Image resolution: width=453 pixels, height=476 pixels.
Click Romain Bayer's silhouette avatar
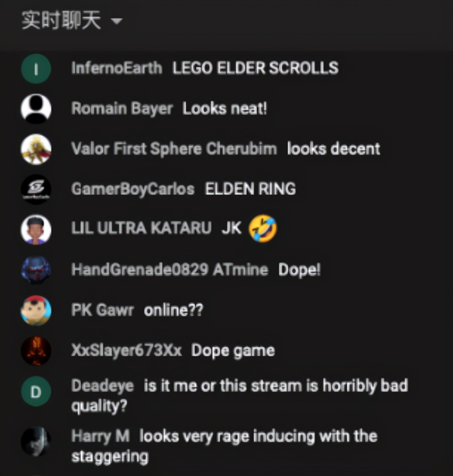click(36, 109)
